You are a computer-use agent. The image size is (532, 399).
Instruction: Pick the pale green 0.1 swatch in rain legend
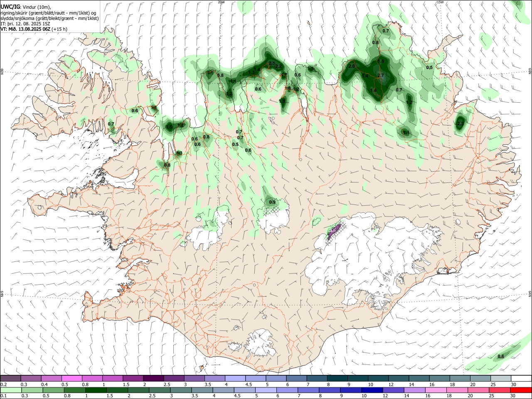tap(10, 390)
